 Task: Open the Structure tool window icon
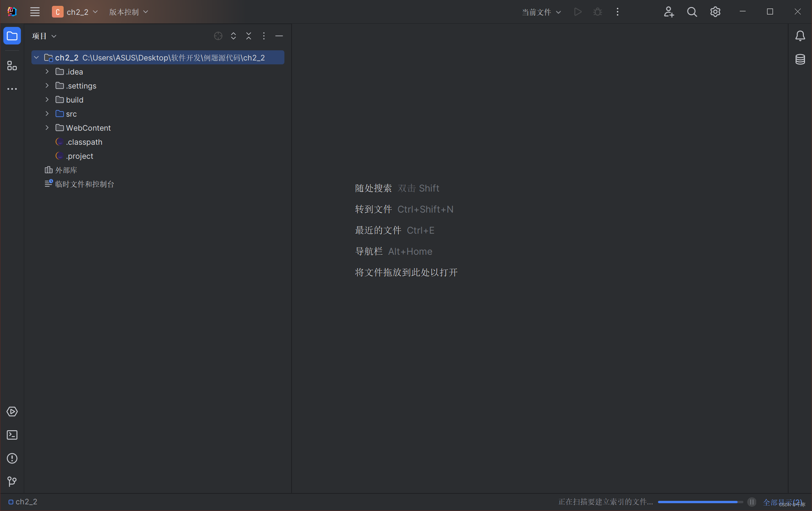point(12,66)
